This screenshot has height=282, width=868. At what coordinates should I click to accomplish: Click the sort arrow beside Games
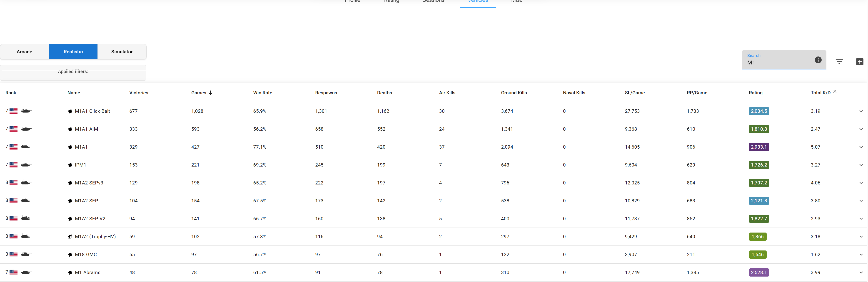pyautogui.click(x=211, y=93)
